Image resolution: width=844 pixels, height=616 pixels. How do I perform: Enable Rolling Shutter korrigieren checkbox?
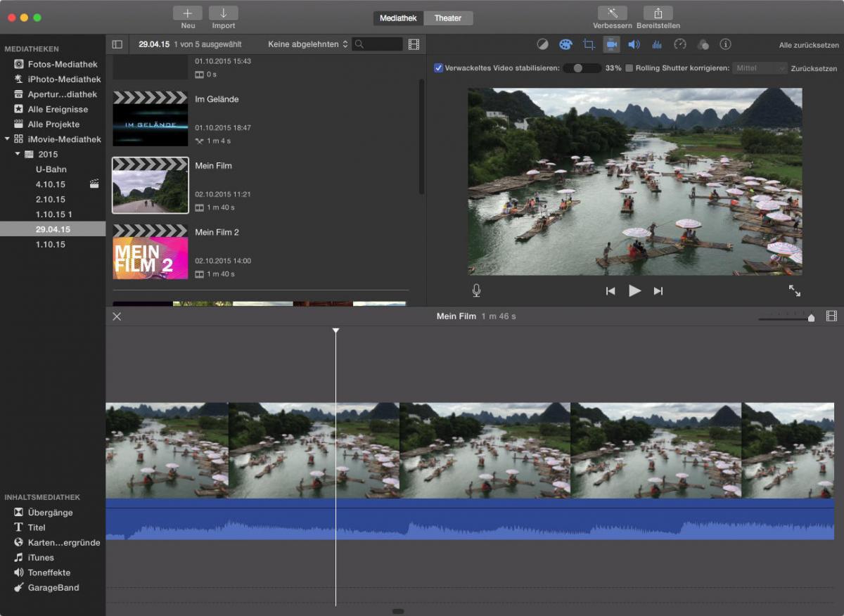pos(629,68)
